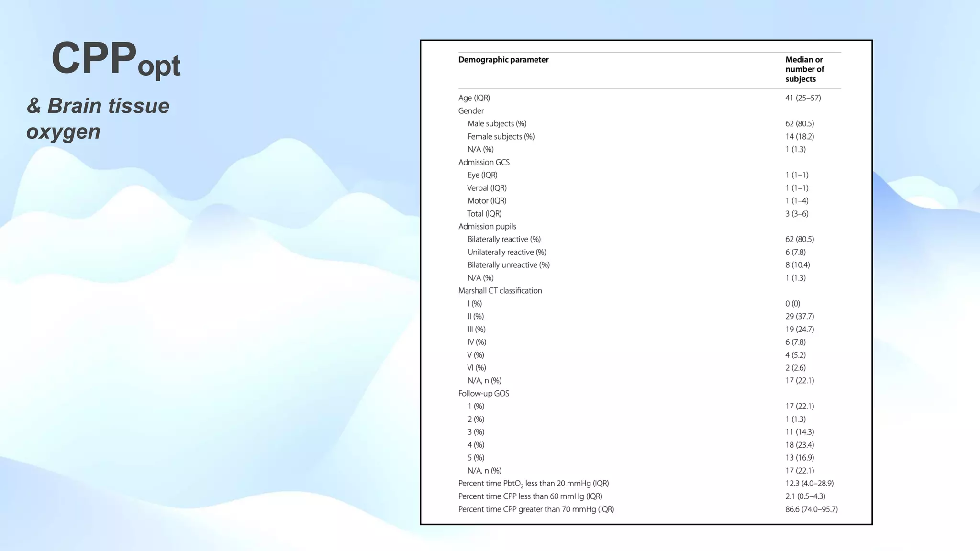The height and width of the screenshot is (551, 980).
Task: Click the 'Admission pupils' section label
Action: [x=487, y=227]
